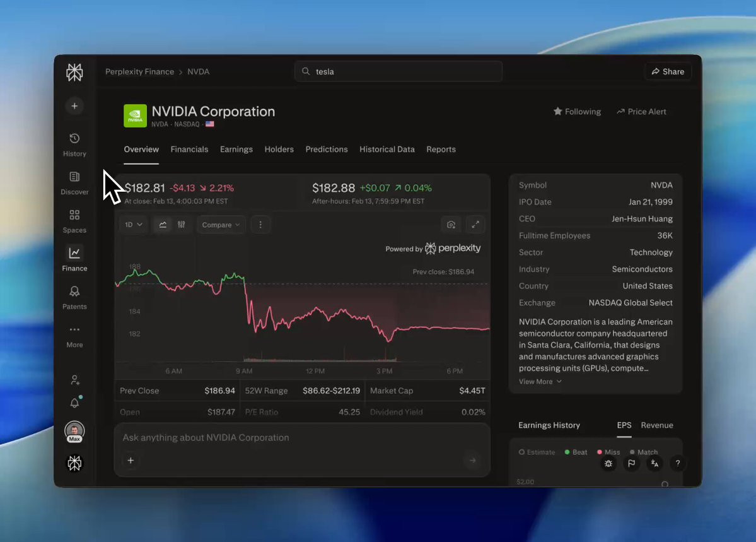Image resolution: width=756 pixels, height=542 pixels.
Task: Click Ask anything about NVIDIA Corporation field
Action: click(x=302, y=438)
